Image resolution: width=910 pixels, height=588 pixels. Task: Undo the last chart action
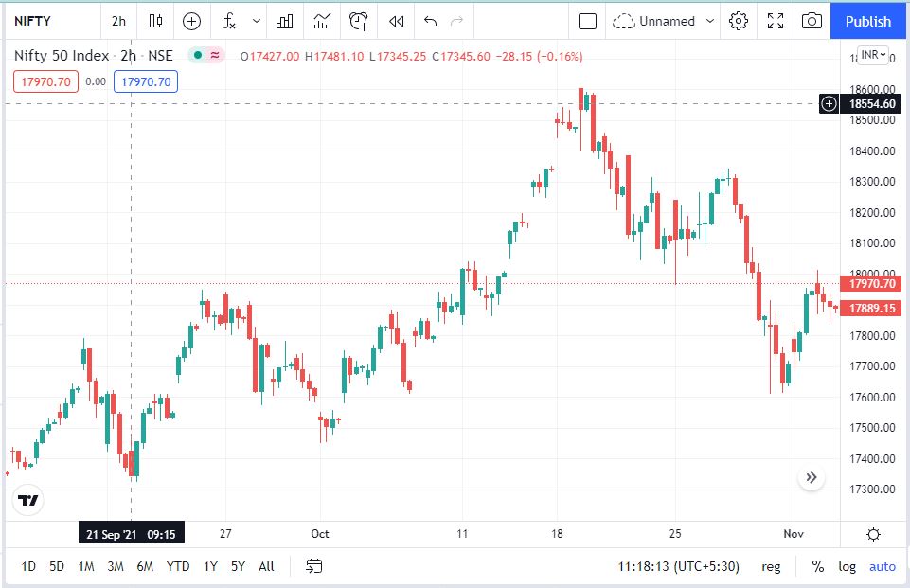tap(430, 22)
